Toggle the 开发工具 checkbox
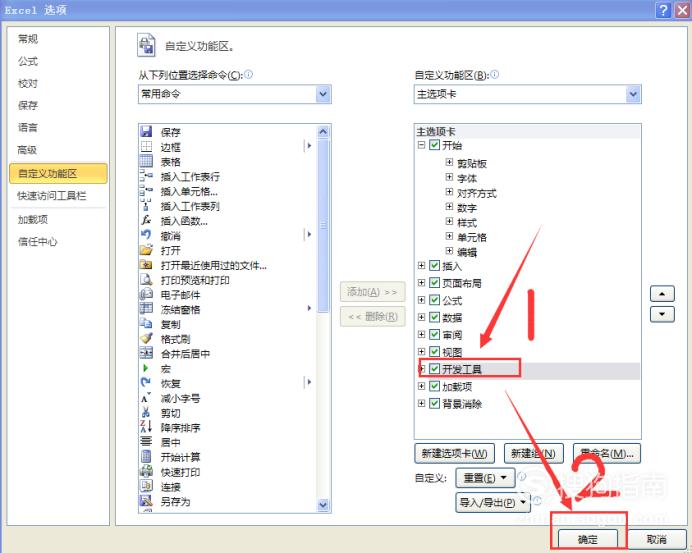 pos(434,369)
